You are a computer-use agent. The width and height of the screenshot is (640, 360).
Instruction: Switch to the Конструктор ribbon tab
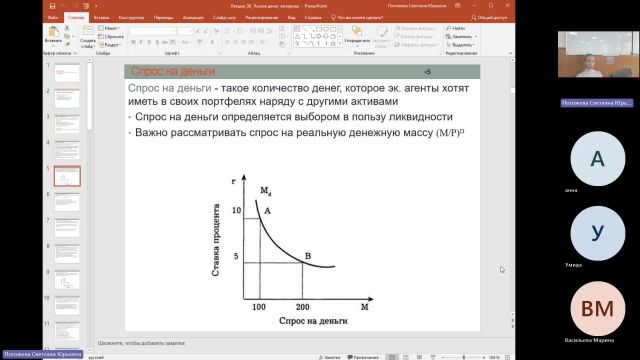coord(131,18)
